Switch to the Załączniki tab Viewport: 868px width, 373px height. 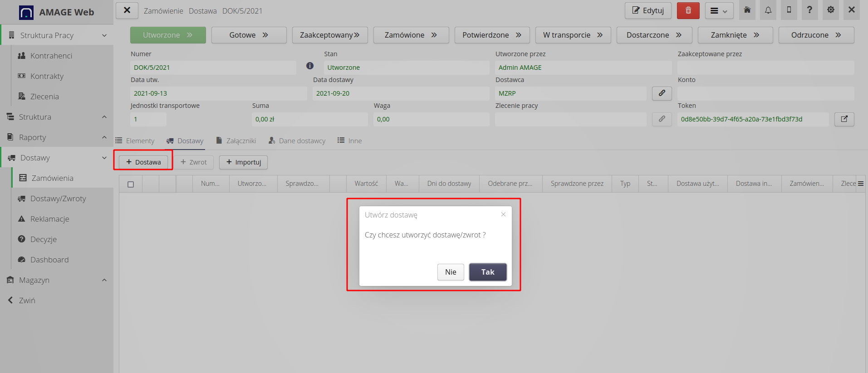point(236,141)
